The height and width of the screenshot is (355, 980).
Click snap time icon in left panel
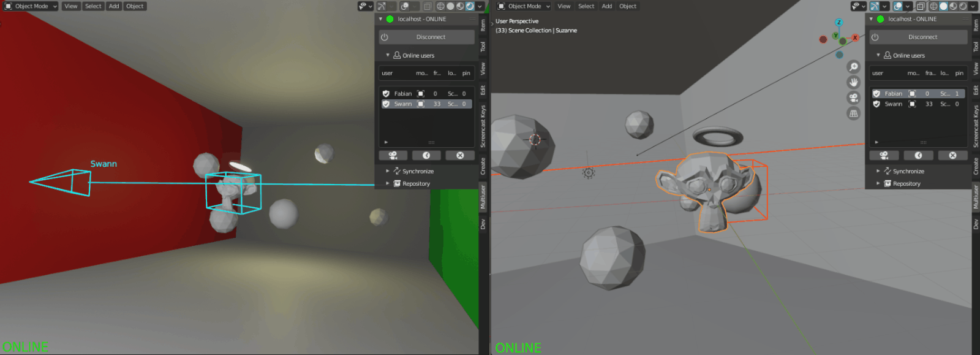[x=426, y=156]
